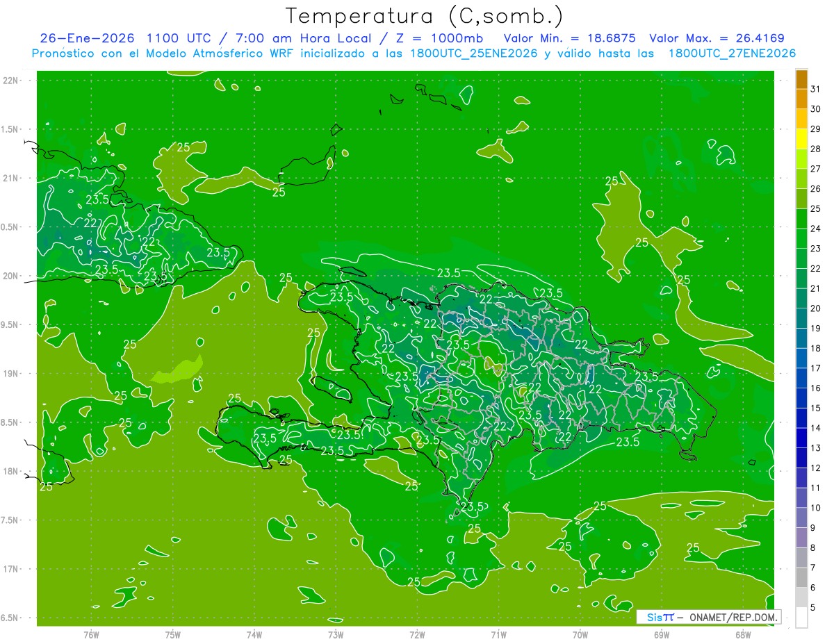Viewport: 834px width, 644px height.
Task: Click the '75W' longitude axis label
Action: [x=173, y=634]
